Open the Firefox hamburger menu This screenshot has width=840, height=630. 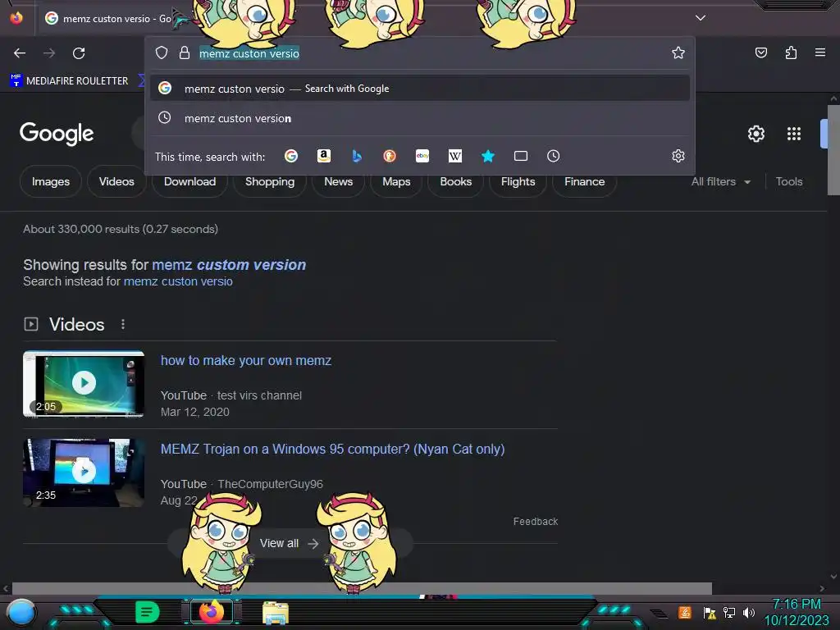pos(820,52)
